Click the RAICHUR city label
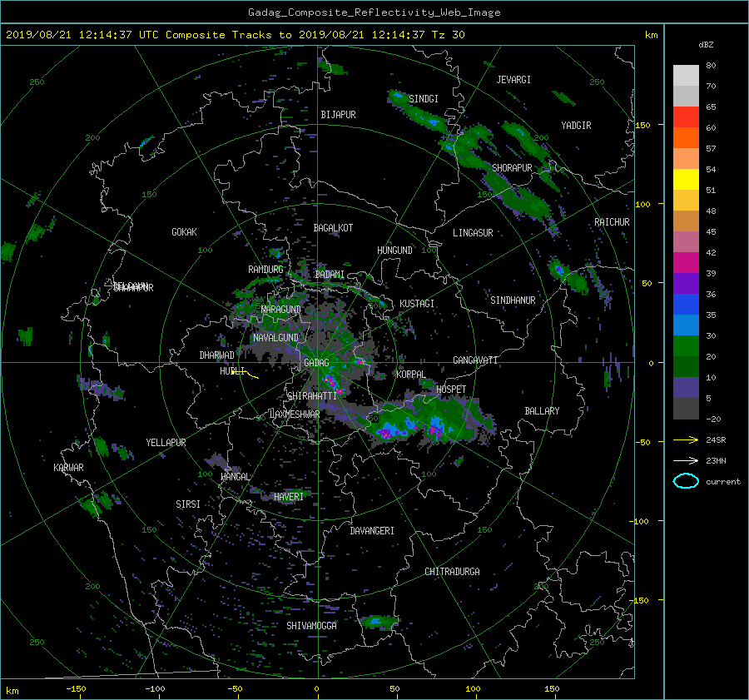Image resolution: width=749 pixels, height=700 pixels. pyautogui.click(x=612, y=222)
